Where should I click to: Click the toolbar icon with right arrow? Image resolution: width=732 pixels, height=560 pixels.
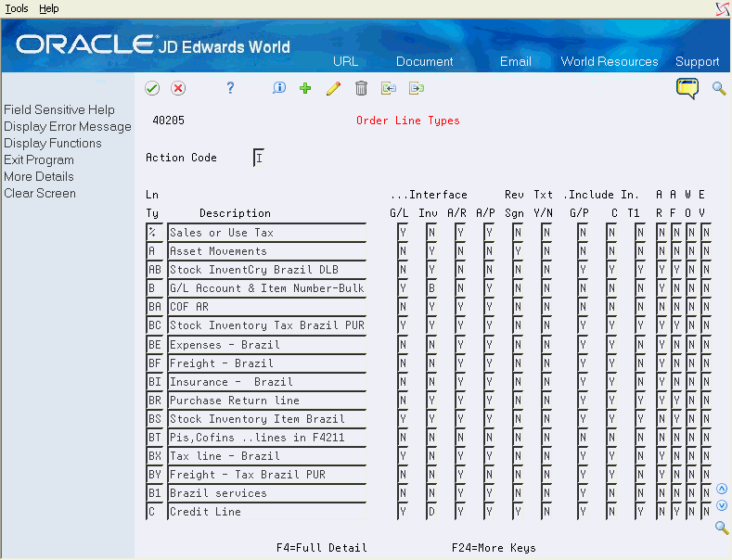tap(417, 88)
